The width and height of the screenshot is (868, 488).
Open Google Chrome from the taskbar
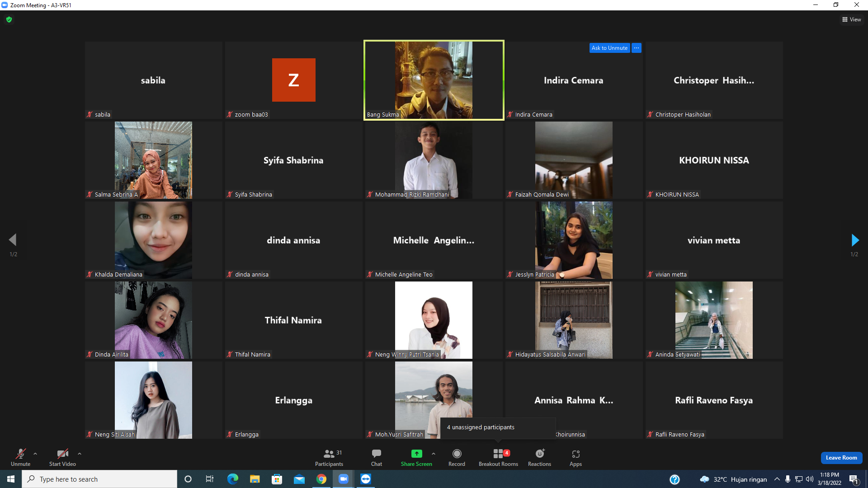pyautogui.click(x=321, y=479)
